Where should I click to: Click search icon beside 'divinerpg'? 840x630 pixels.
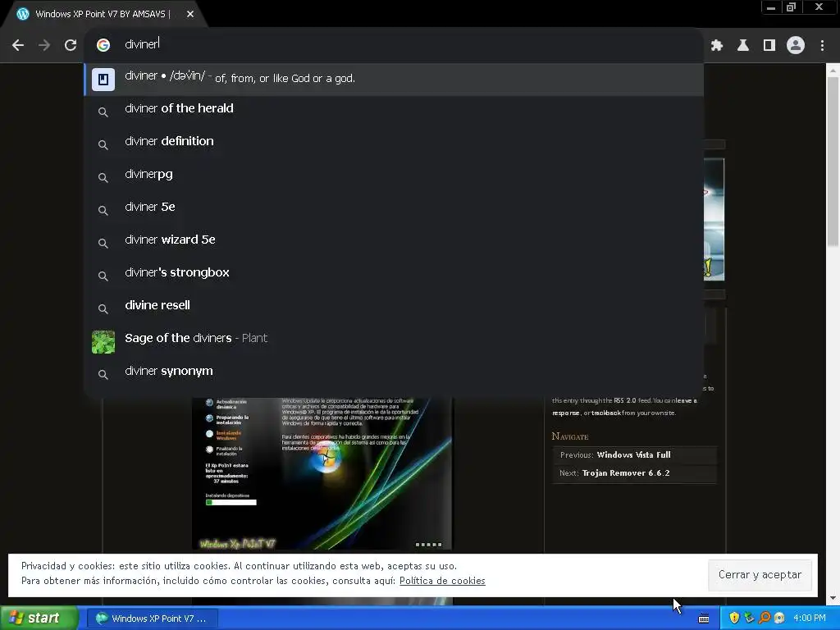[x=103, y=178]
